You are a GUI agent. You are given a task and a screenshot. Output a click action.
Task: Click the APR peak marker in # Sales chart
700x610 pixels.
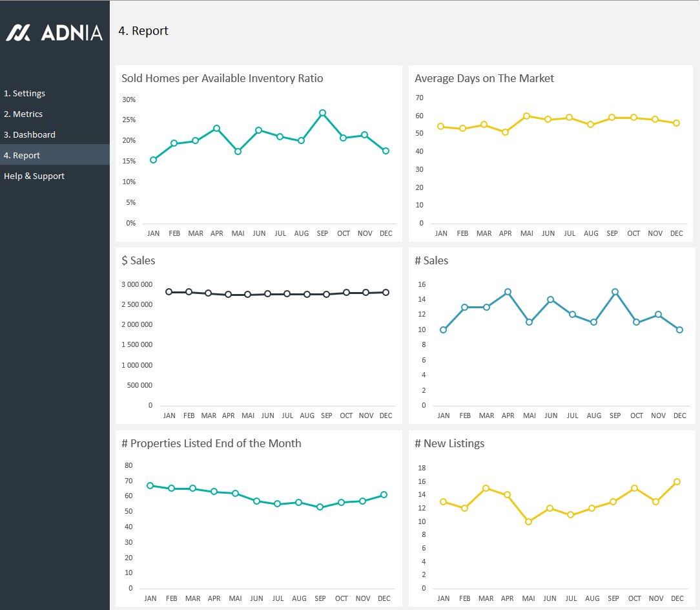508,292
